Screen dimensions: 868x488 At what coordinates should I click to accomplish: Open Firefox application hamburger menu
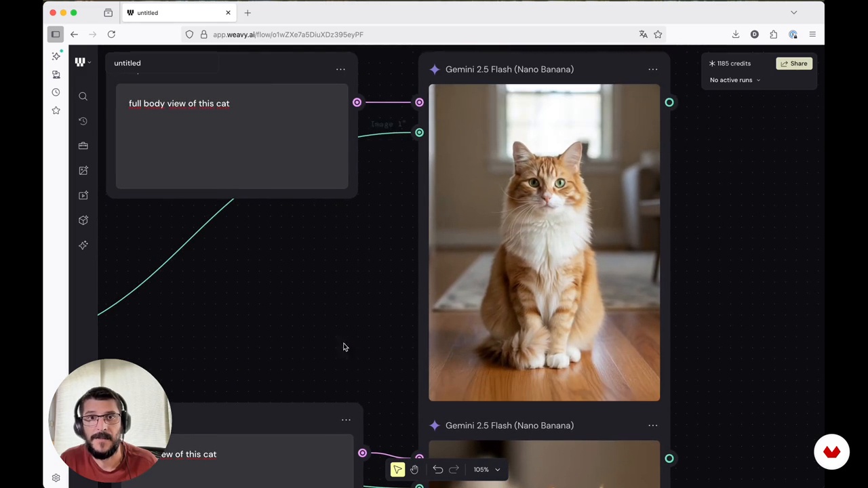tap(812, 35)
